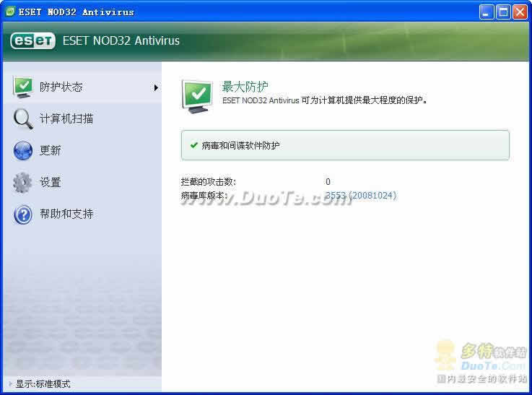This screenshot has width=532, height=395.
Task: Click the update globe icon
Action: 23,150
